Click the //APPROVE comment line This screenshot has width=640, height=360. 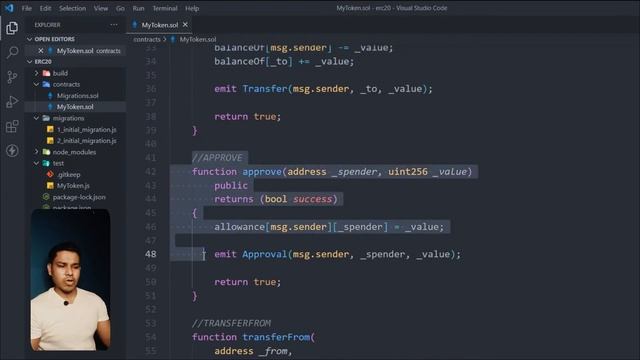coord(217,158)
